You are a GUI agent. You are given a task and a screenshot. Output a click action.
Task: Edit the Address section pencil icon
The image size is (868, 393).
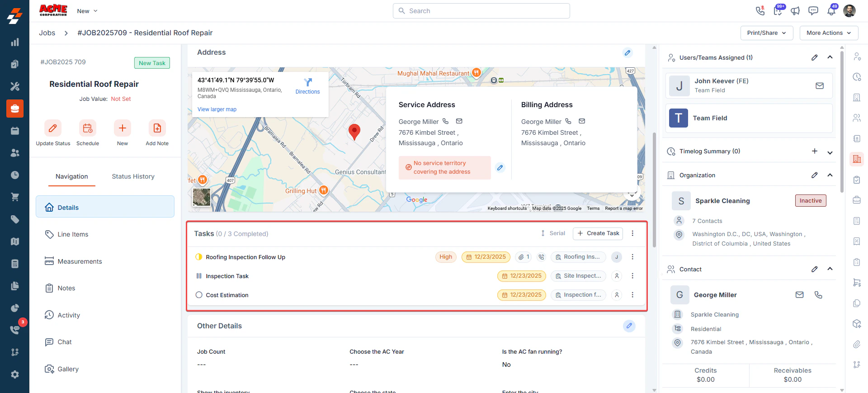[627, 53]
